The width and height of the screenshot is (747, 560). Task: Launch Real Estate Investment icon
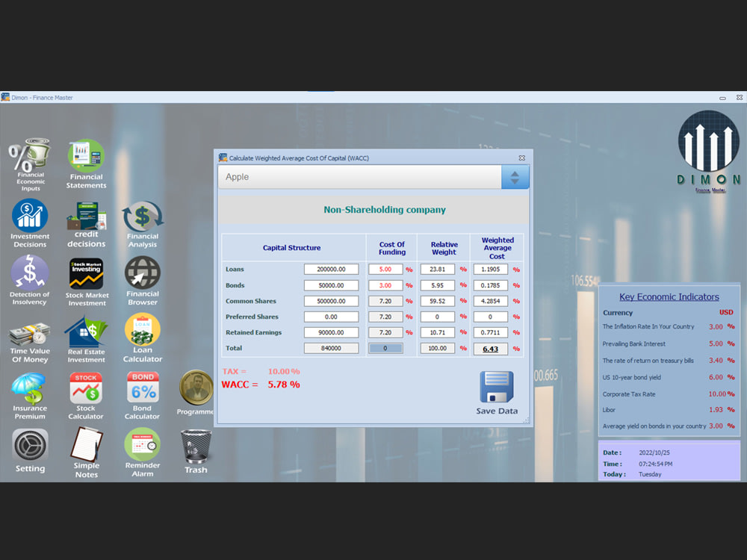(86, 340)
